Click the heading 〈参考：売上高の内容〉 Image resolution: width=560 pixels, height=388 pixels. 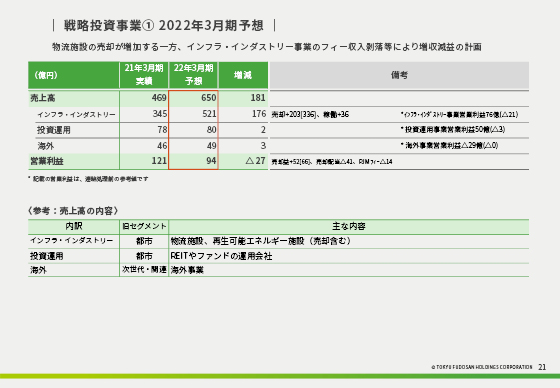pos(73,211)
